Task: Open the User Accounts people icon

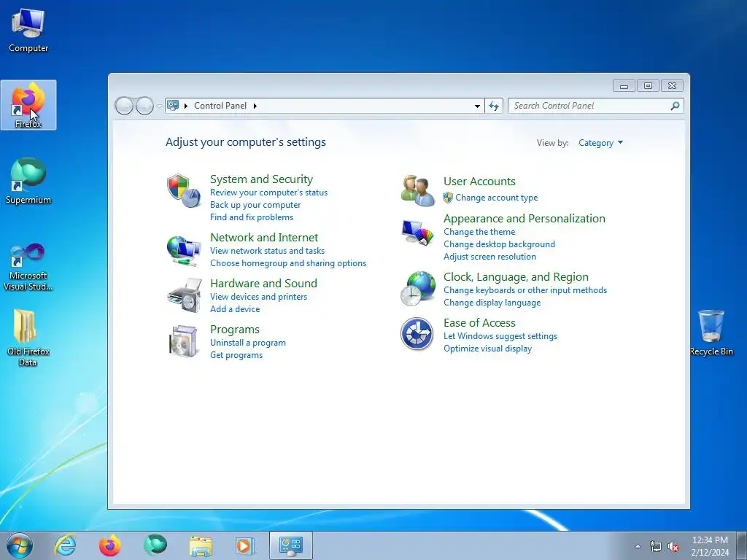Action: 417,190
